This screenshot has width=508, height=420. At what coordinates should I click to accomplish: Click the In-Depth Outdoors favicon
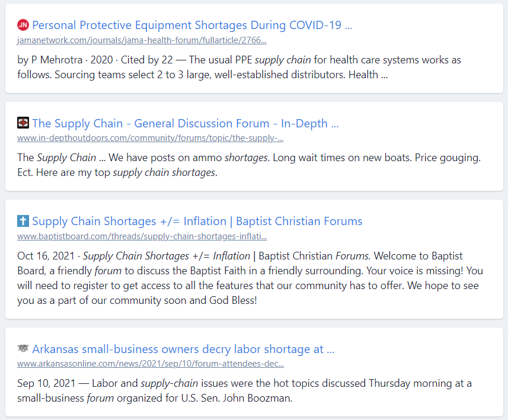click(23, 123)
